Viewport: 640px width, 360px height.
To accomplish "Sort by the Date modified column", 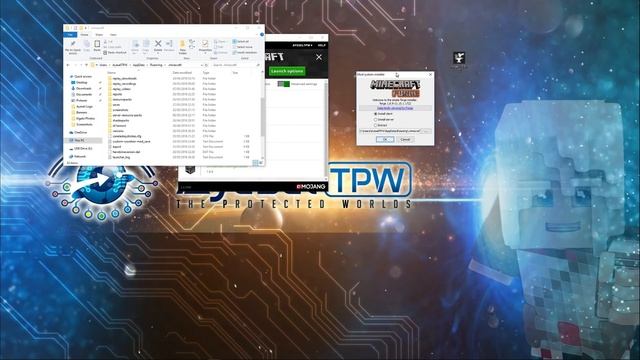I will click(182, 73).
